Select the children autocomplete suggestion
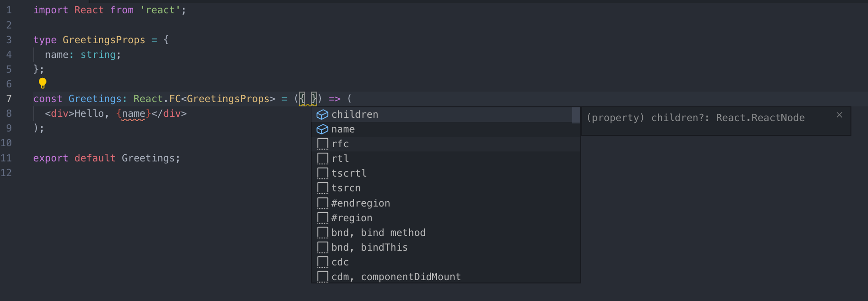The image size is (868, 301). [355, 114]
